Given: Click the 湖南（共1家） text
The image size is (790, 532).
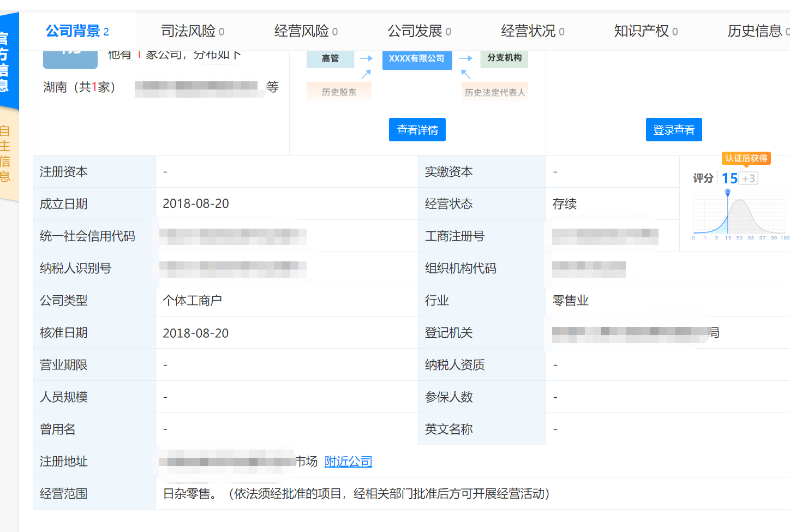Looking at the screenshot, I should pyautogui.click(x=80, y=87).
